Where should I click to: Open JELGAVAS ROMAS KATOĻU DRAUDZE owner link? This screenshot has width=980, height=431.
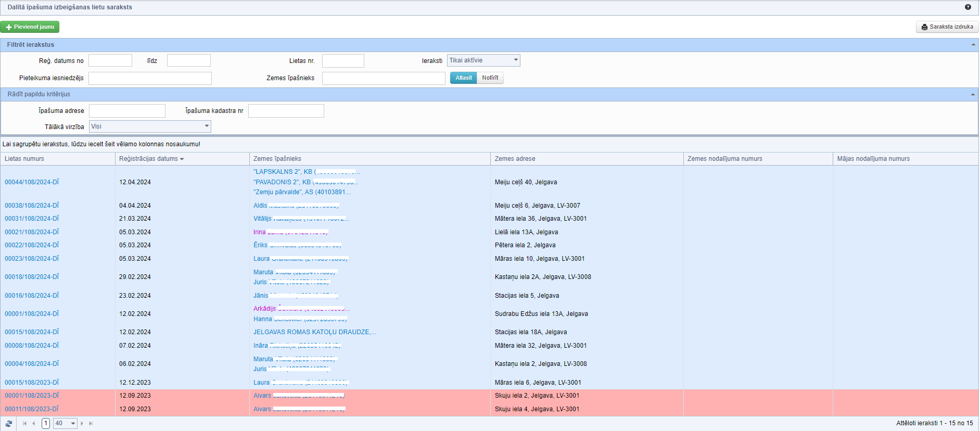pos(314,332)
